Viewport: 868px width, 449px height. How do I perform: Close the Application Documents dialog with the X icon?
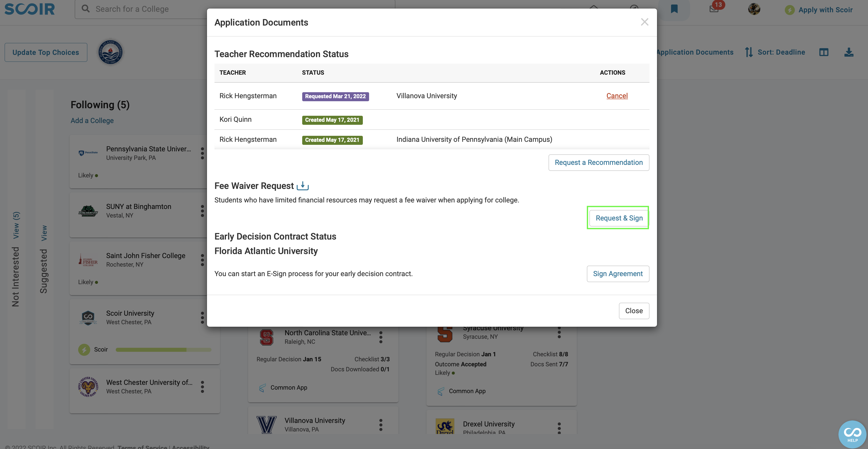click(x=644, y=22)
